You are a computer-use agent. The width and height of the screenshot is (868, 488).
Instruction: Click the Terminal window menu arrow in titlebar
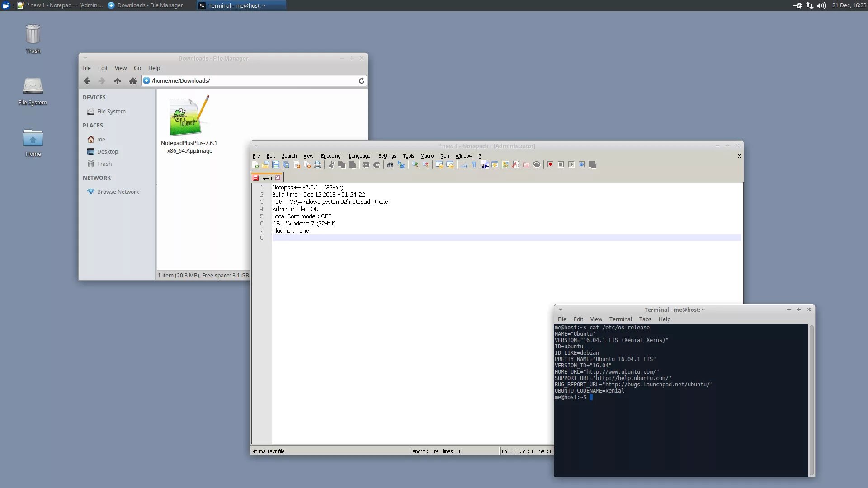[x=561, y=310]
